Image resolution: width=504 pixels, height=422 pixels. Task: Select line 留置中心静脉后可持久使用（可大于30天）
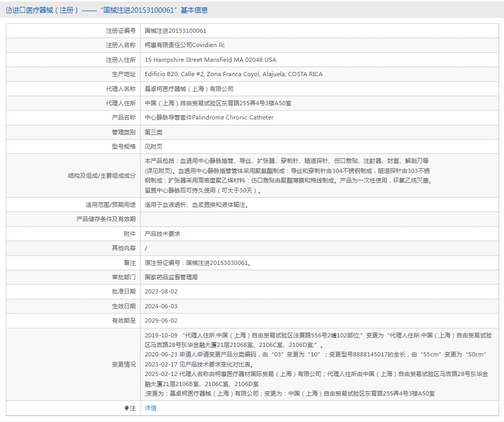point(203,190)
